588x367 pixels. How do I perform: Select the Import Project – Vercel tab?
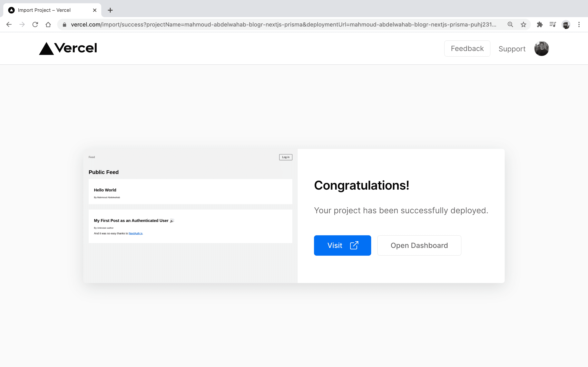click(44, 10)
